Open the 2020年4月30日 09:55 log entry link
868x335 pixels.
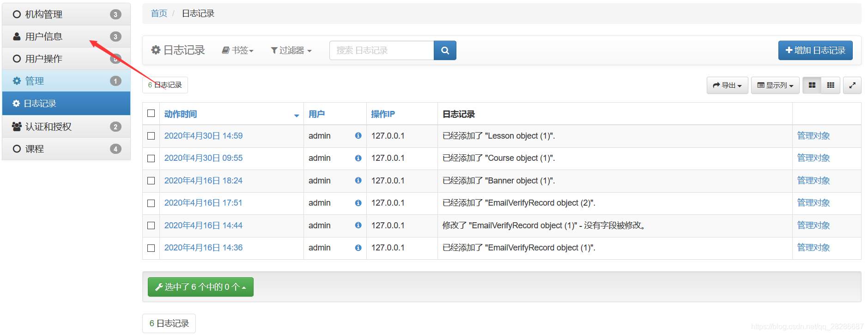point(203,158)
